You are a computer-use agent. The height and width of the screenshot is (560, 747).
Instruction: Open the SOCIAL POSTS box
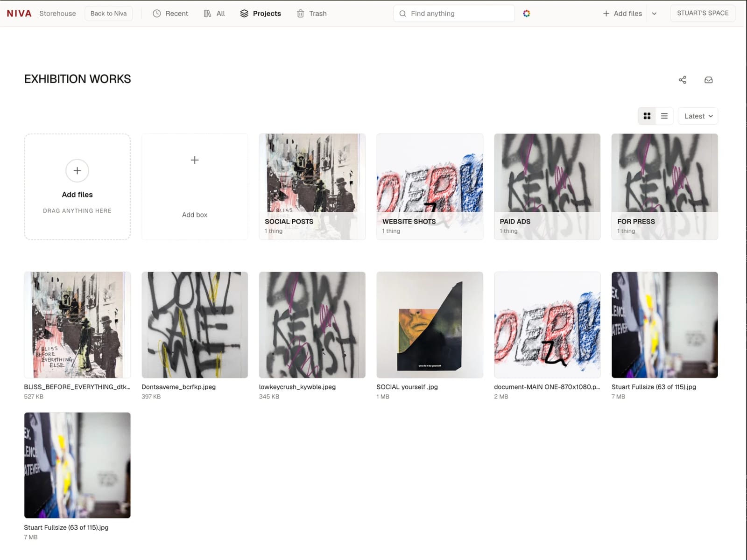click(x=312, y=187)
